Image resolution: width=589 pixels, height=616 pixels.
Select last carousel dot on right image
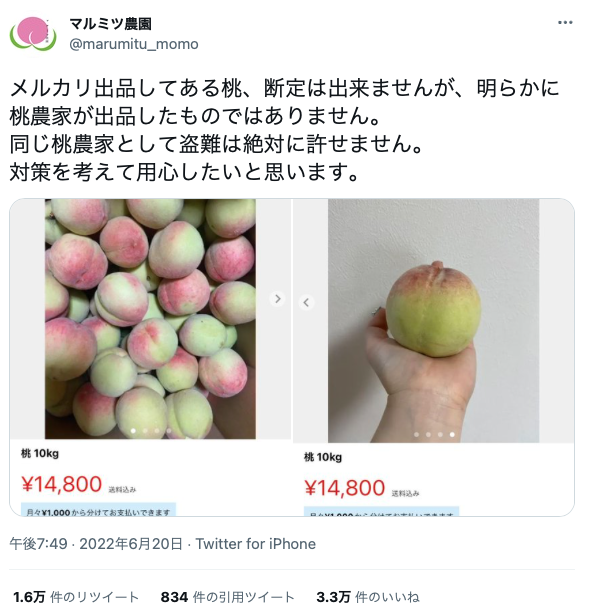click(452, 434)
